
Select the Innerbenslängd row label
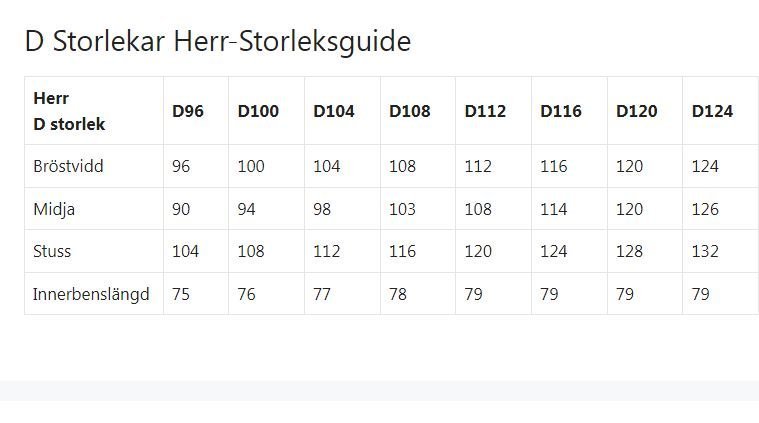click(91, 294)
